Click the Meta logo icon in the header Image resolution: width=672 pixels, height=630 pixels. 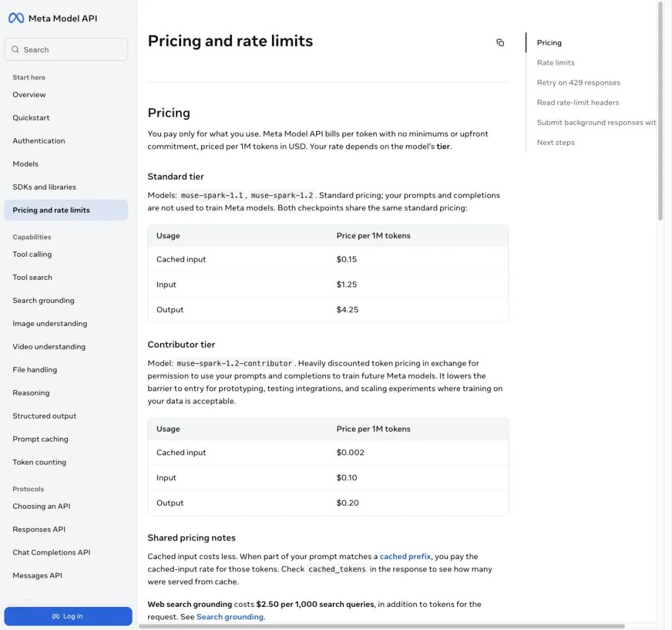click(x=16, y=18)
